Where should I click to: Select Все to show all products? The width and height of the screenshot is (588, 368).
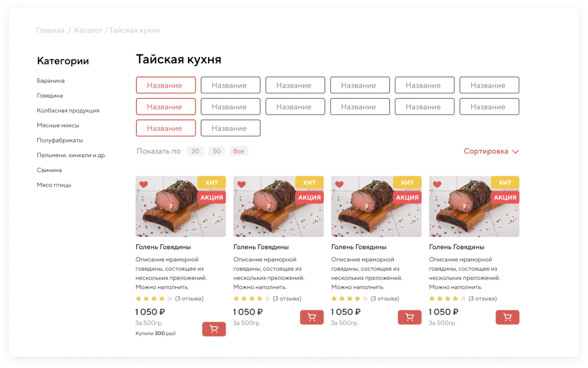pos(239,151)
